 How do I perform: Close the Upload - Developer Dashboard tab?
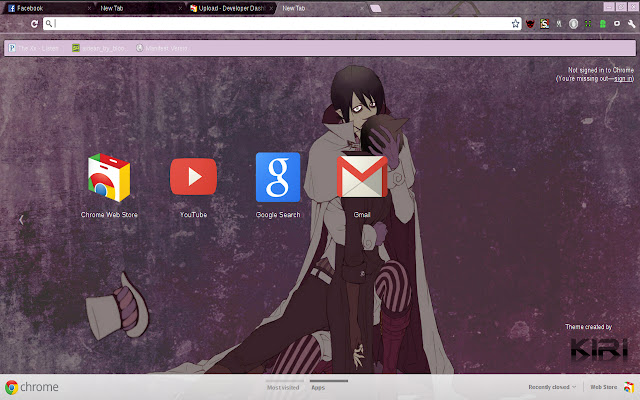pyautogui.click(x=271, y=8)
